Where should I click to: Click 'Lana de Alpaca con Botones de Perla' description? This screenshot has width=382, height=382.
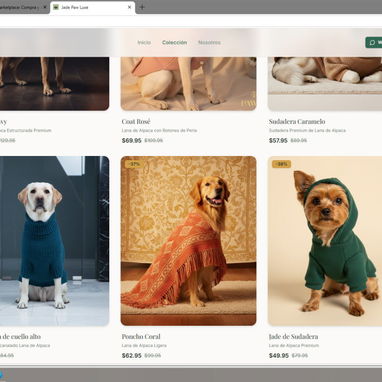point(159,131)
